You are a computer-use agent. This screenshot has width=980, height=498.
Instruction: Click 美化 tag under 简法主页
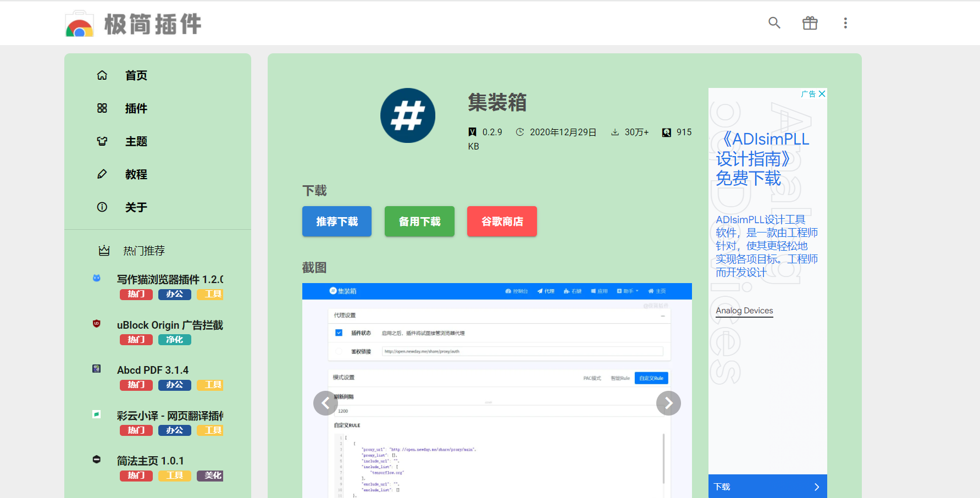point(210,475)
